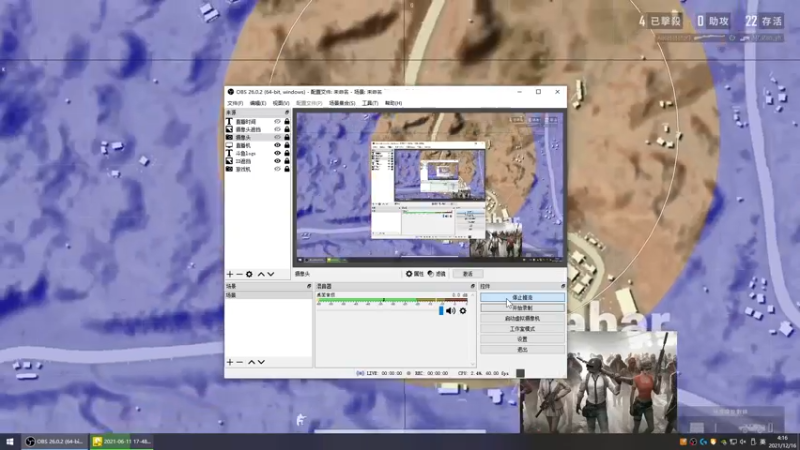
Task: Open 属性 properties for the selected source
Action: pyautogui.click(x=415, y=274)
